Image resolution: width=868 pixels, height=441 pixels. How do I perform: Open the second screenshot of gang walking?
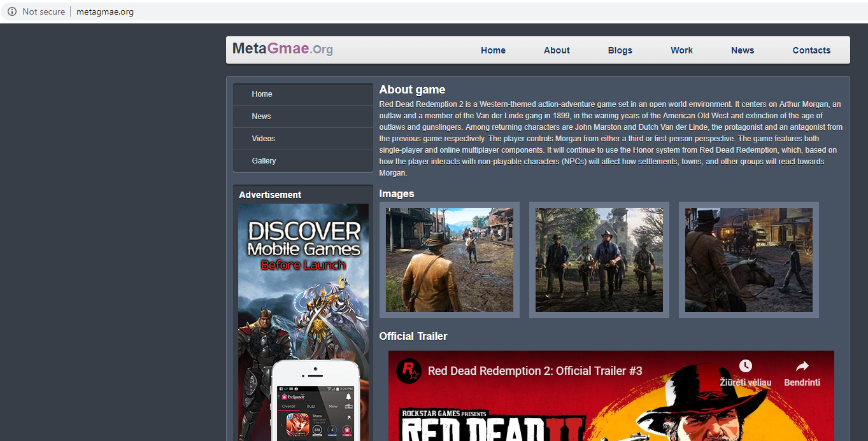(599, 260)
